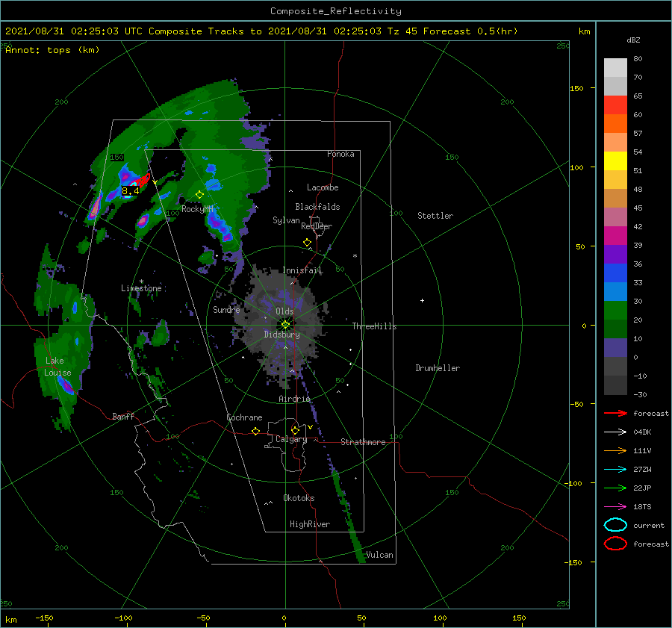Click the Limestone label
The height and width of the screenshot is (628, 672).
click(141, 288)
